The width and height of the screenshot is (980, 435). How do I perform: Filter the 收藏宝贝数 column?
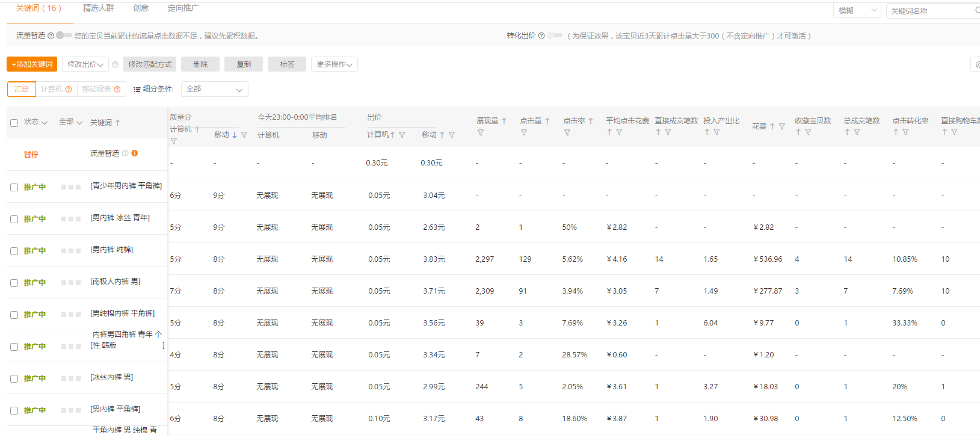pyautogui.click(x=808, y=132)
